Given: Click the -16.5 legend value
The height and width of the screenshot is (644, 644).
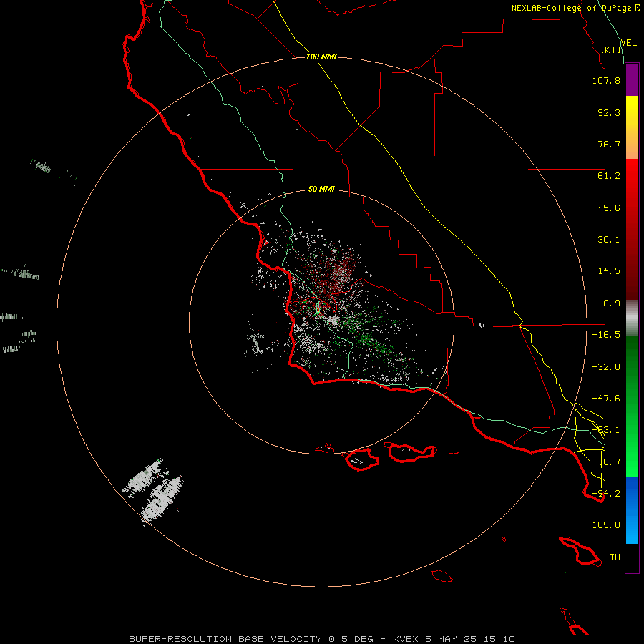Looking at the screenshot, I should [x=606, y=335].
